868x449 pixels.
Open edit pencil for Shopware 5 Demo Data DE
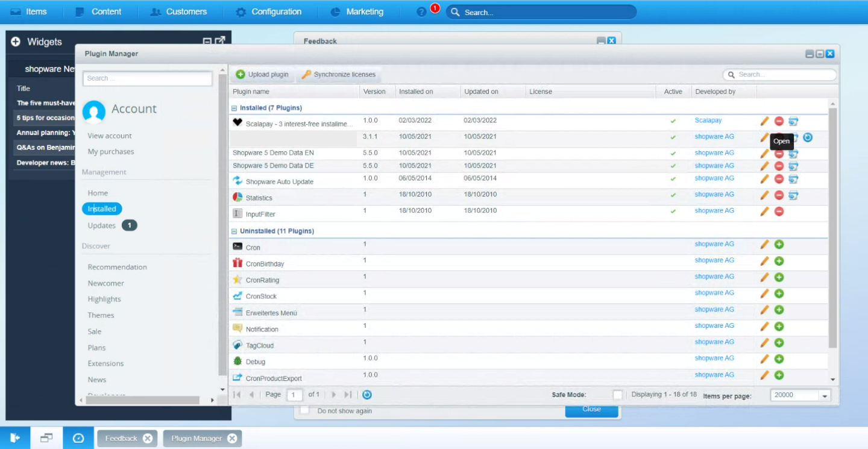click(764, 166)
